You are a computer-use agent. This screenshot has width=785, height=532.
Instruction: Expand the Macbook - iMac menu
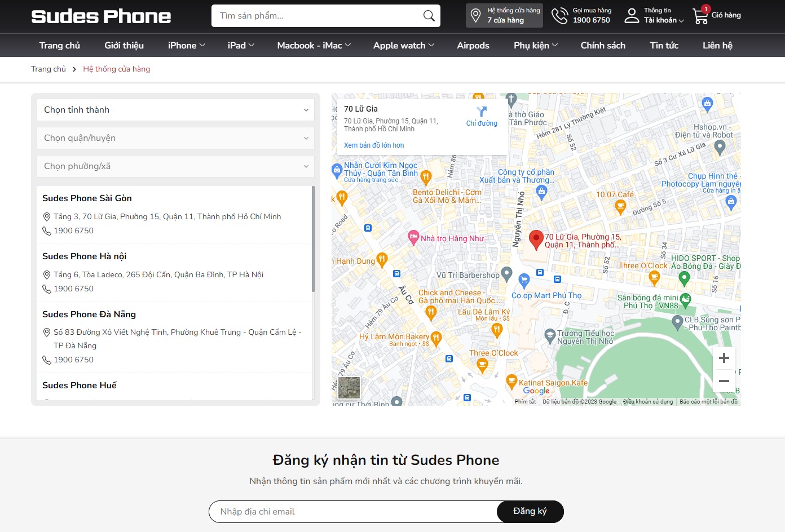[314, 46]
